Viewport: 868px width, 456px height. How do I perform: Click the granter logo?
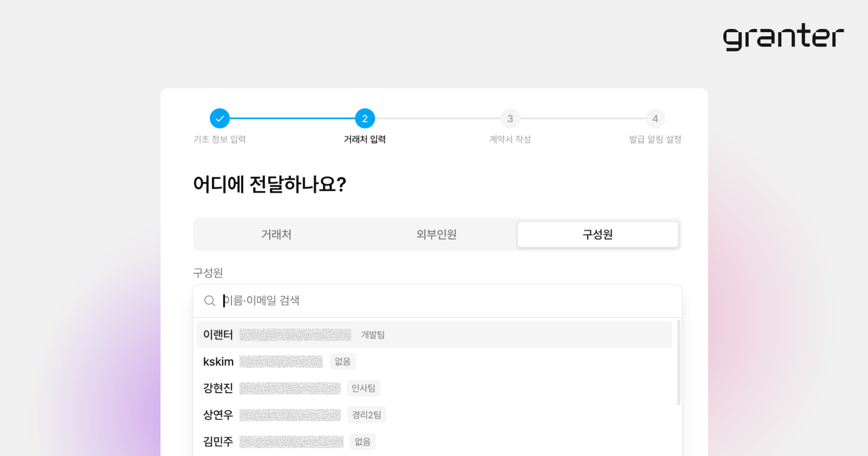pos(783,37)
